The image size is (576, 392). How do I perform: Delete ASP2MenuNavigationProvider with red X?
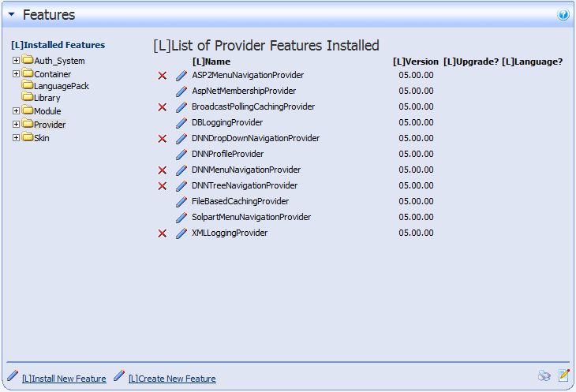coord(162,76)
